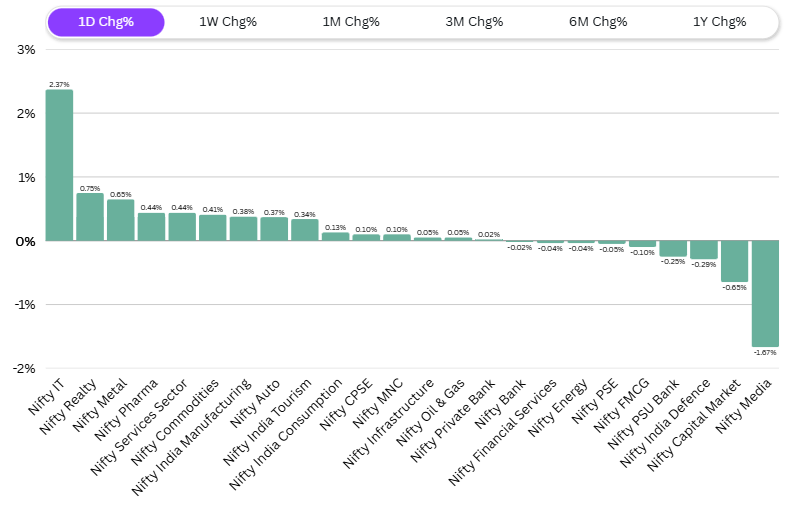Select the Nifty Services Sector bar
Viewport: 797px width, 505px height.
182,227
